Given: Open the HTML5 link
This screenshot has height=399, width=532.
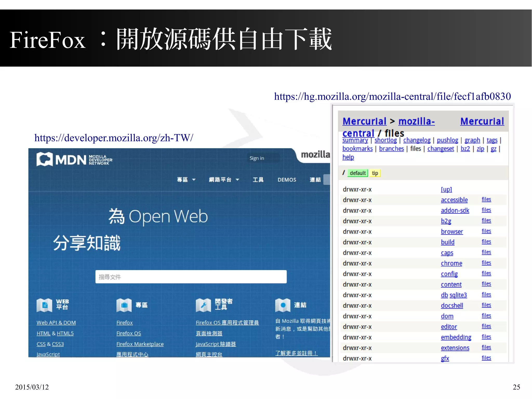Looking at the screenshot, I should tap(65, 333).
